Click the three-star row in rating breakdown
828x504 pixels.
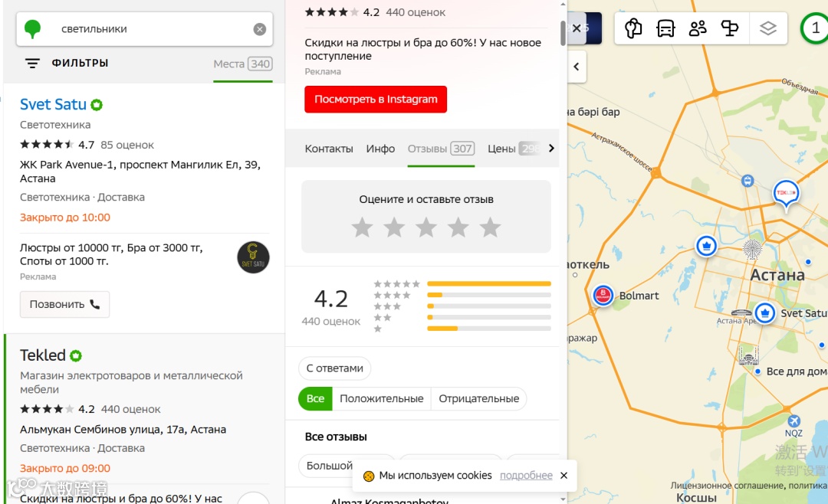462,306
